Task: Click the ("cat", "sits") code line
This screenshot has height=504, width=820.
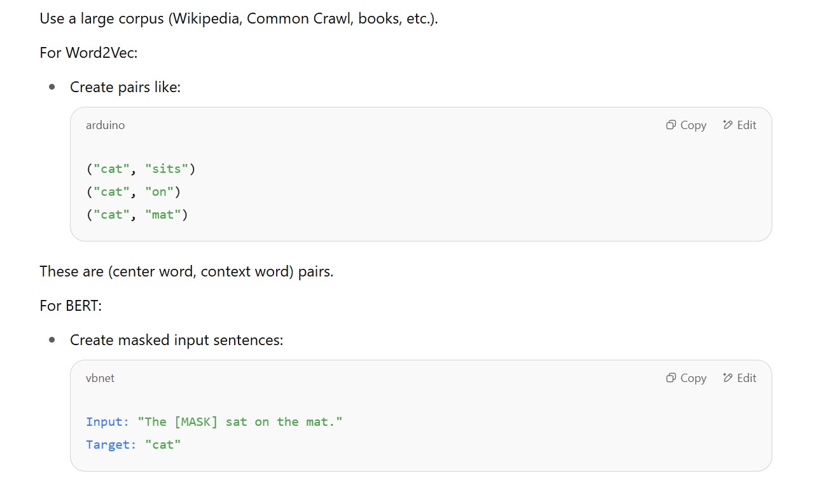Action: tap(141, 169)
